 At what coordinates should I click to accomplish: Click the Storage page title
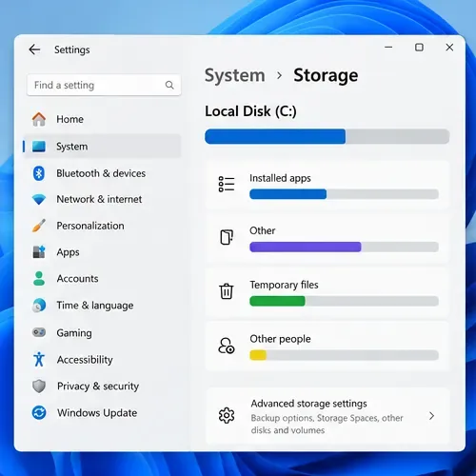(326, 75)
